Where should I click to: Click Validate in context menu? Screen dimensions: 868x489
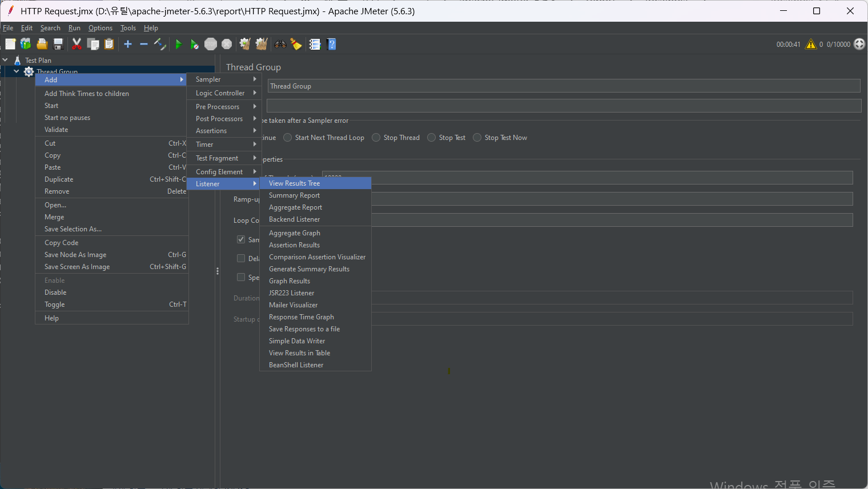112,130
